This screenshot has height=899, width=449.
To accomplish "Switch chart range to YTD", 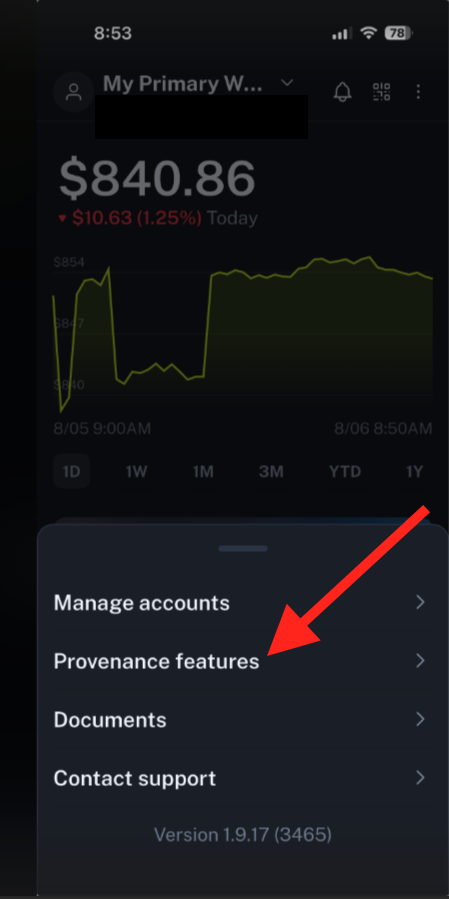I will point(345,471).
